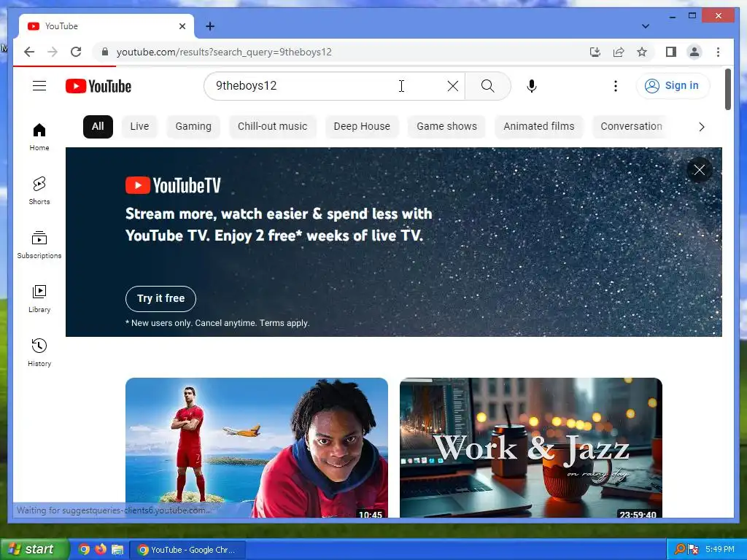Select the Game shows chip
The image size is (747, 560).
(x=446, y=126)
